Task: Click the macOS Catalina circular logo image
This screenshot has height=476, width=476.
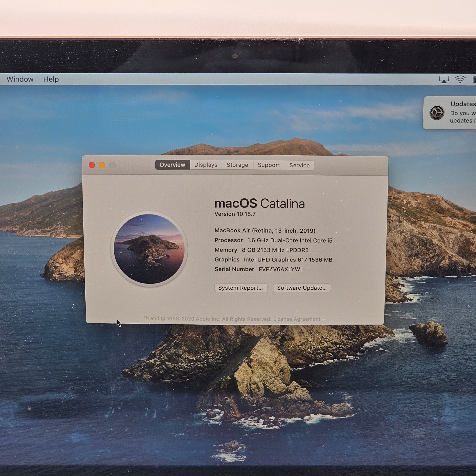Action: (x=149, y=249)
